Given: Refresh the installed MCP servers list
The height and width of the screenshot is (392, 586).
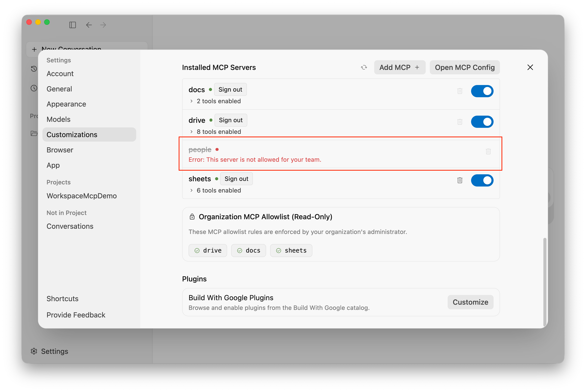Looking at the screenshot, I should coord(364,67).
